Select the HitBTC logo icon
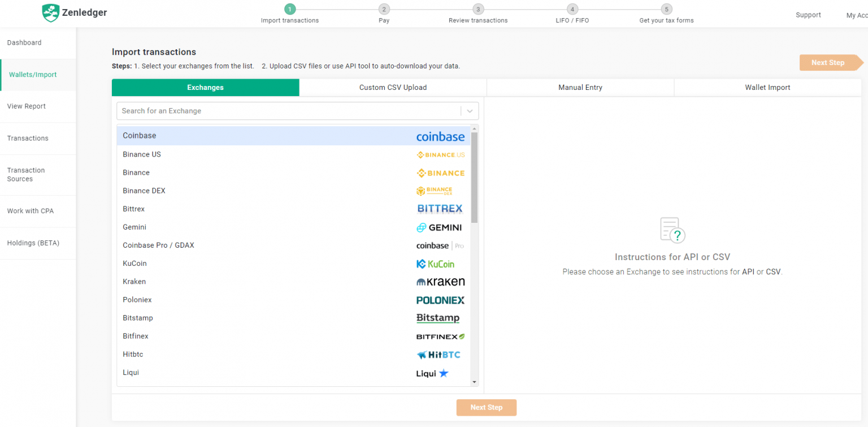868x427 pixels. 439,355
